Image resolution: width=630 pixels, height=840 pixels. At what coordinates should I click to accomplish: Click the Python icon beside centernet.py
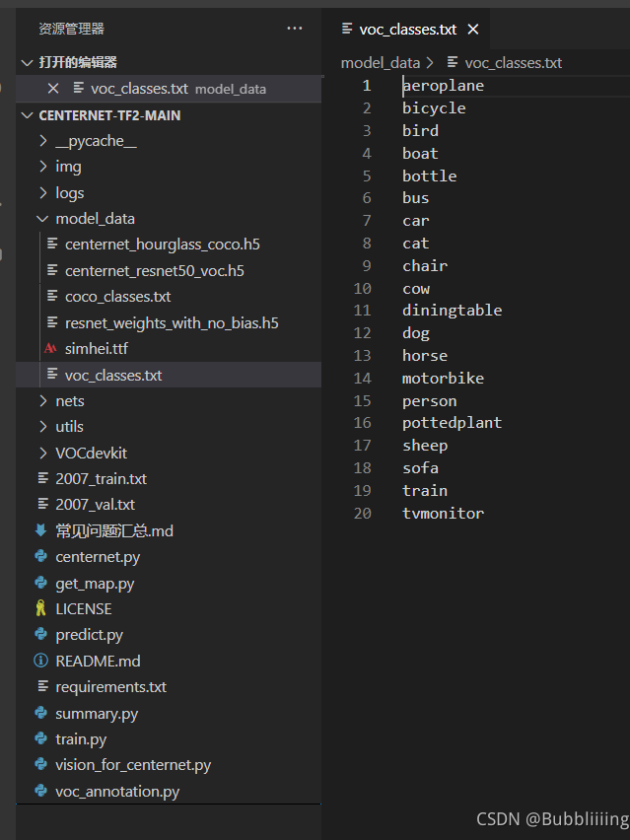(x=40, y=556)
